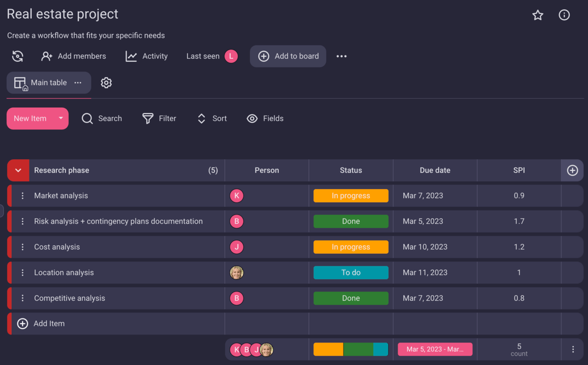Open the Main table tab ellipsis menu
The height and width of the screenshot is (365, 588).
click(77, 83)
